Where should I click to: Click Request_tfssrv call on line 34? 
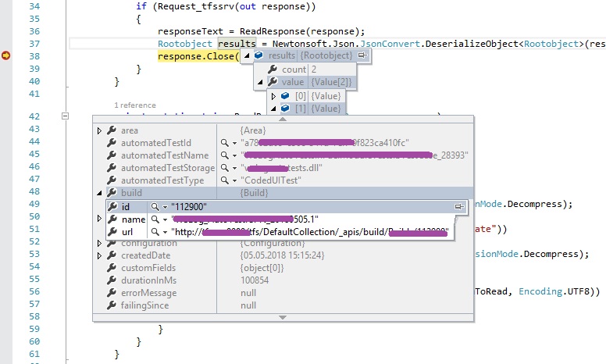(196, 6)
